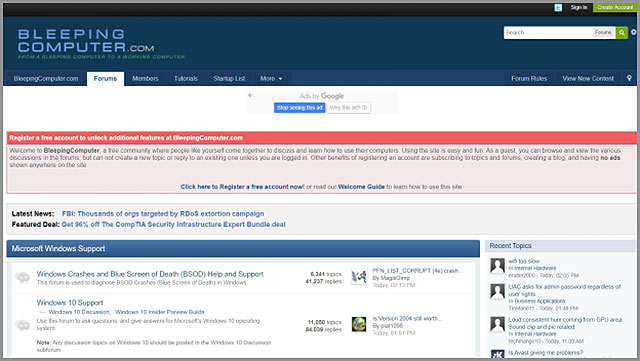Click the Recent Topics panel header
This screenshot has width=640, height=361.
tap(560, 245)
